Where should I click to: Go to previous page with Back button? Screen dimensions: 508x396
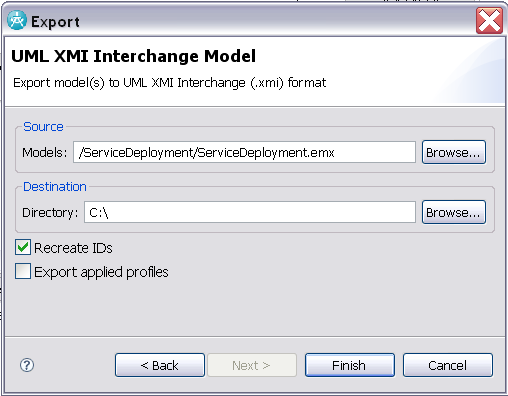(160, 365)
